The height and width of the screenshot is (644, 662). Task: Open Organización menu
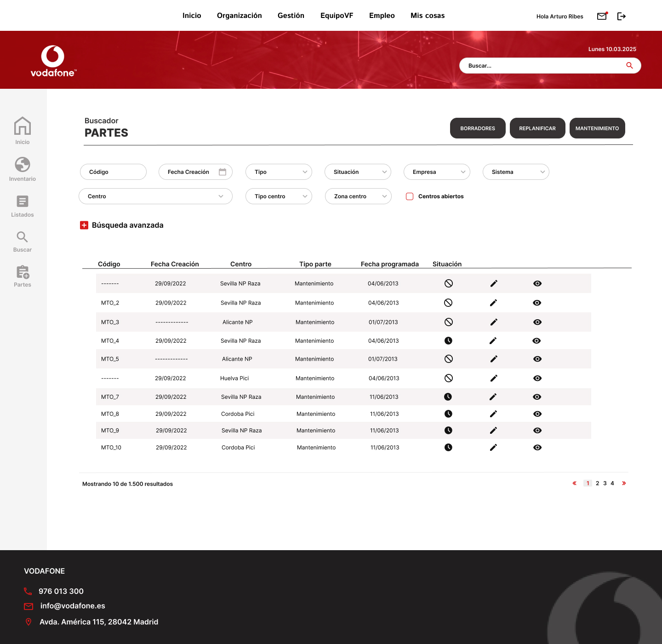point(240,16)
